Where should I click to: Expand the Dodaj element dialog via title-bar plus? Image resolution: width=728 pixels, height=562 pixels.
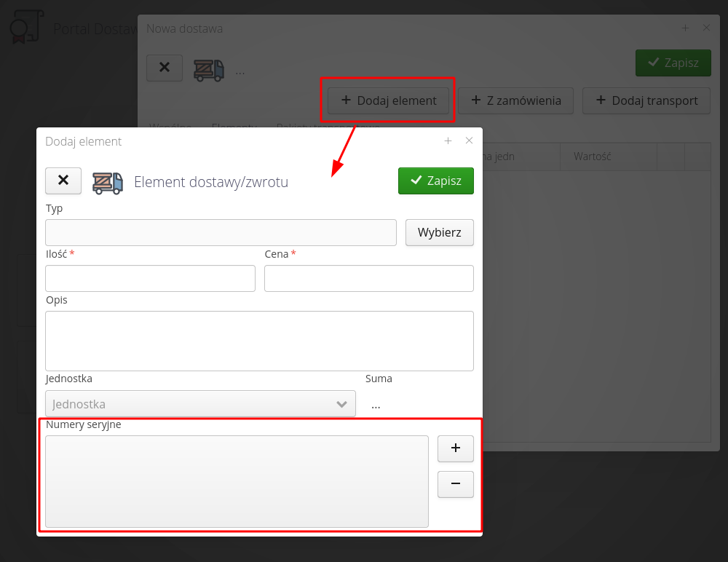point(448,140)
